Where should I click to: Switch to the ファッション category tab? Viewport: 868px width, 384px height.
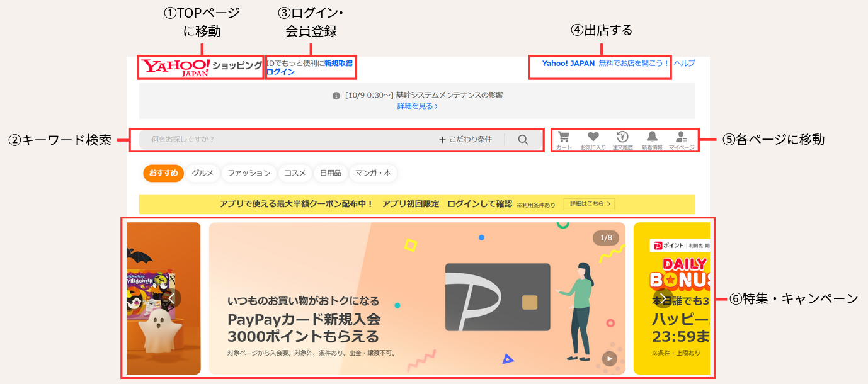point(249,173)
